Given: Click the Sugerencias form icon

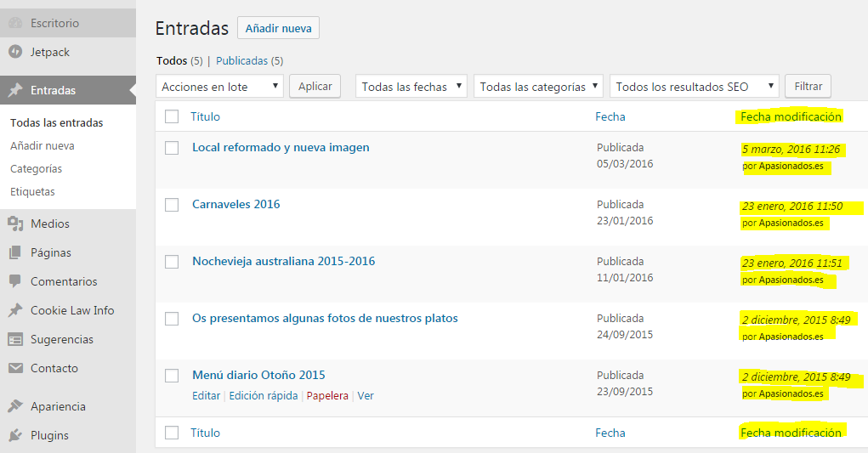Looking at the screenshot, I should tap(15, 339).
